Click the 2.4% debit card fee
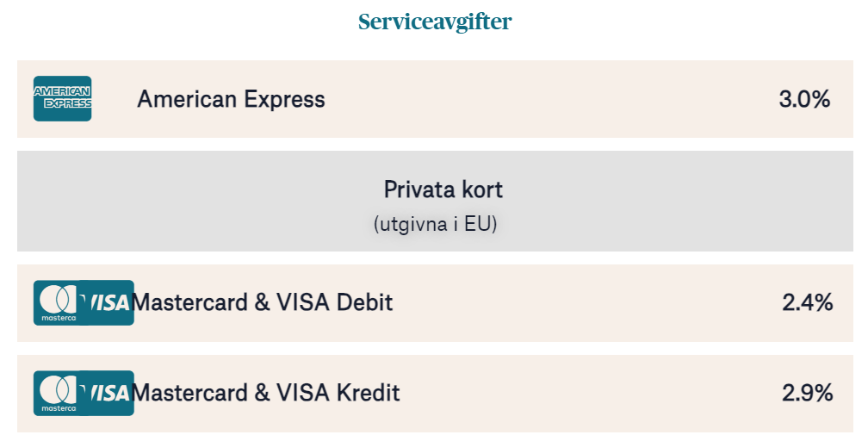868x435 pixels. click(808, 302)
